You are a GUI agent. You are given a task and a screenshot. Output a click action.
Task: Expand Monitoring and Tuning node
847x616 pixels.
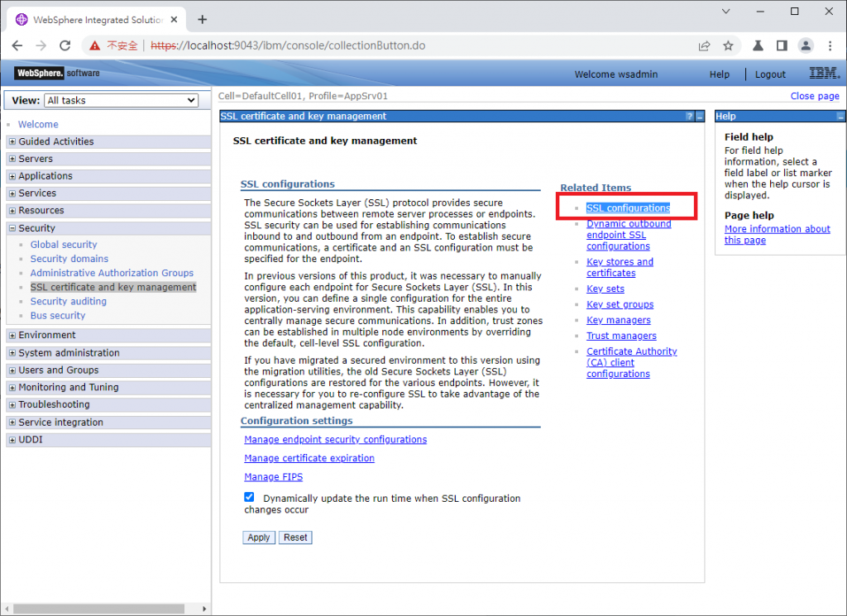(12, 388)
